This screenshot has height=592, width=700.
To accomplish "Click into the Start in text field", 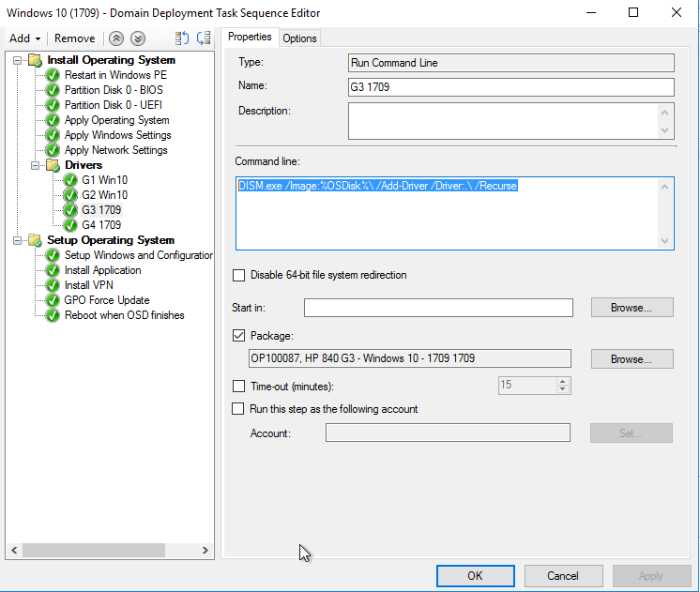I will click(x=438, y=308).
